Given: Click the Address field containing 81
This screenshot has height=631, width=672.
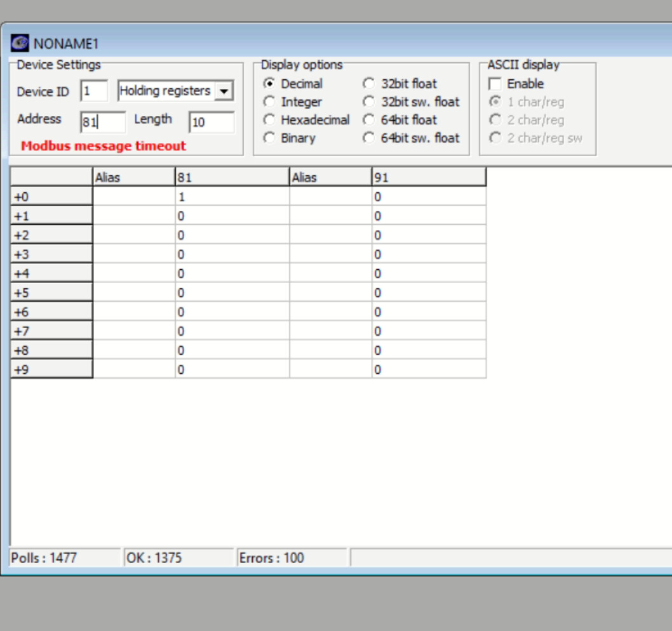Looking at the screenshot, I should (103, 122).
